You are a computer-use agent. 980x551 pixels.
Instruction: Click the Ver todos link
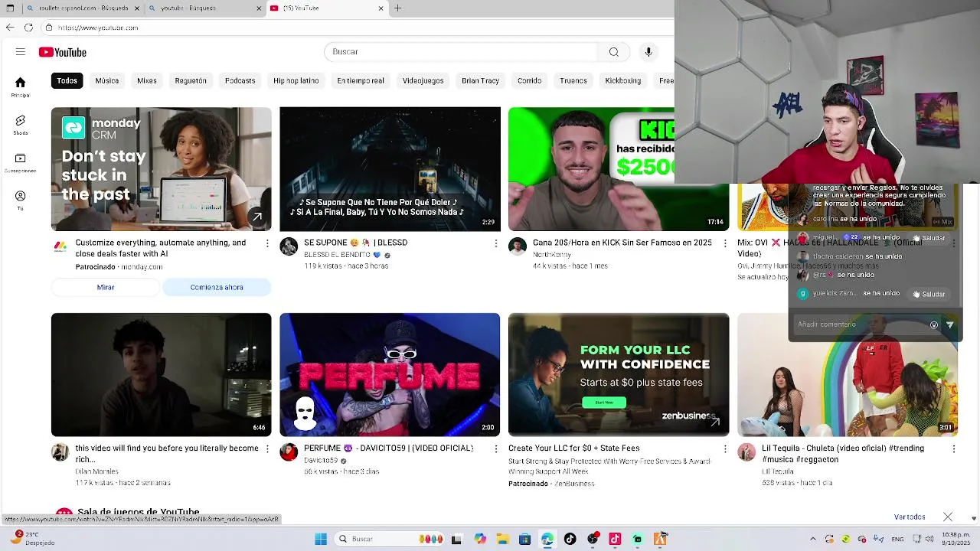point(910,517)
